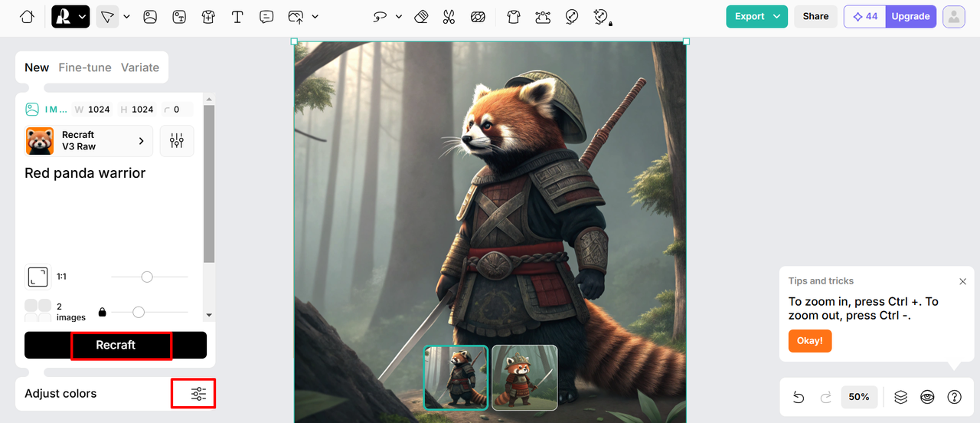Screen dimensions: 980x423
Task: Click the image type icon beside W
Action: click(32, 110)
